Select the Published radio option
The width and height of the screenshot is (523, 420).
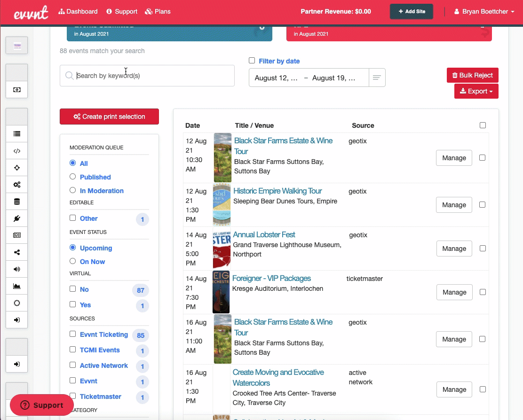coord(73,177)
